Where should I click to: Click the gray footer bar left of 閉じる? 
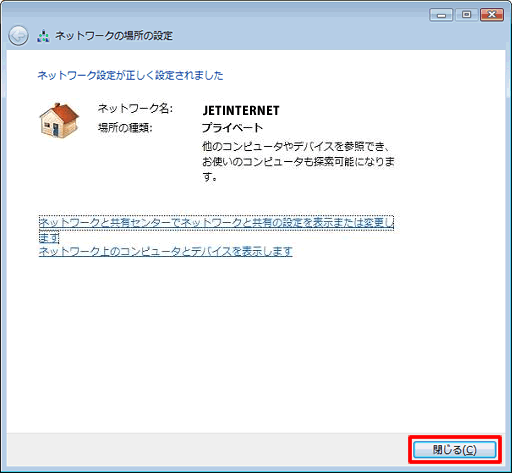point(207,450)
